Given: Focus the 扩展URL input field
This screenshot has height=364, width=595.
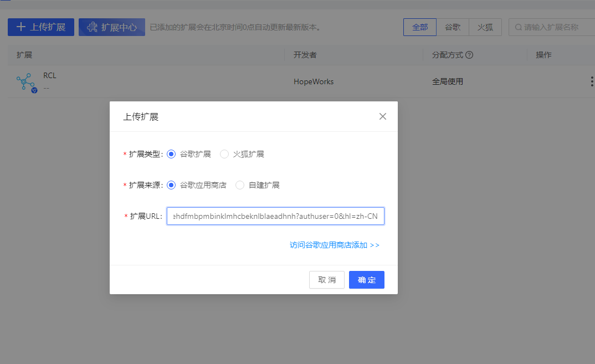Looking at the screenshot, I should (275, 216).
